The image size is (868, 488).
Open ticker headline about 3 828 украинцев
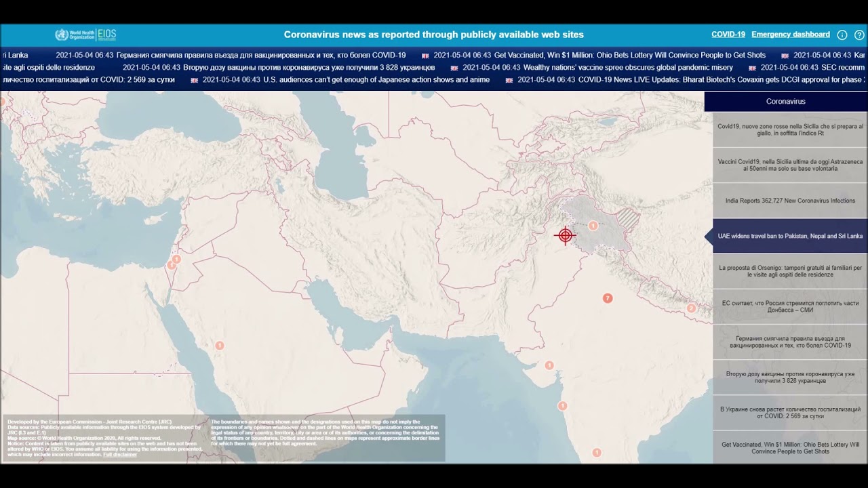[309, 68]
